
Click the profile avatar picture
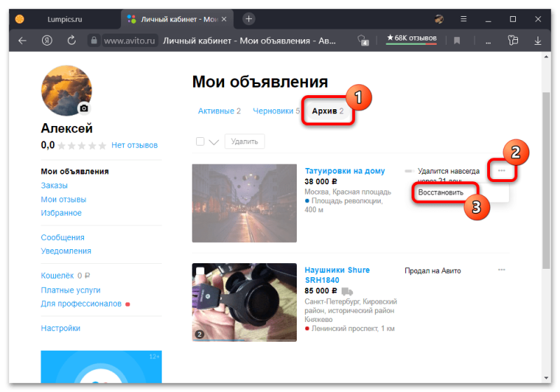[x=66, y=90]
